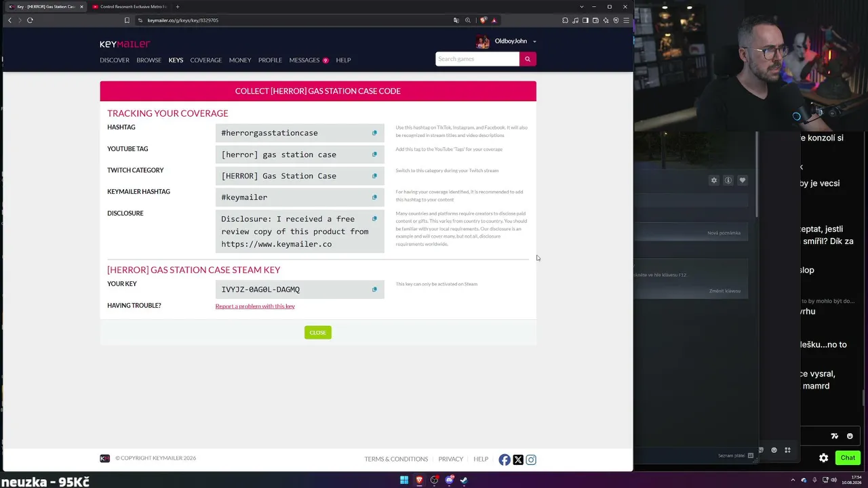868x488 pixels.
Task: Select the Key - [HERROR] Gas Station browser tab
Action: coord(45,7)
